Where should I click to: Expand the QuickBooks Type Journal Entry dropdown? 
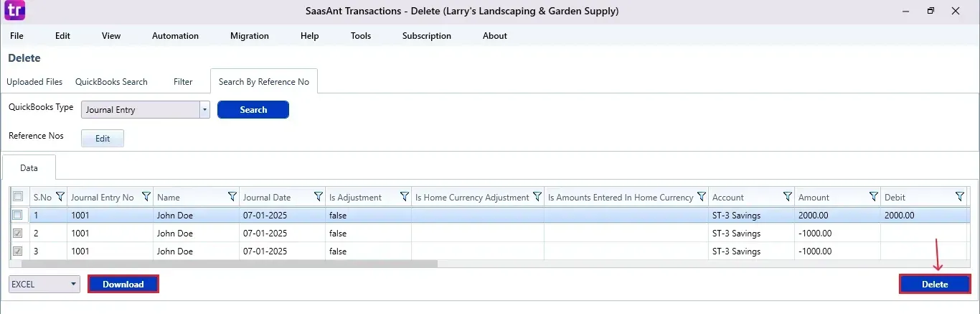(x=204, y=110)
